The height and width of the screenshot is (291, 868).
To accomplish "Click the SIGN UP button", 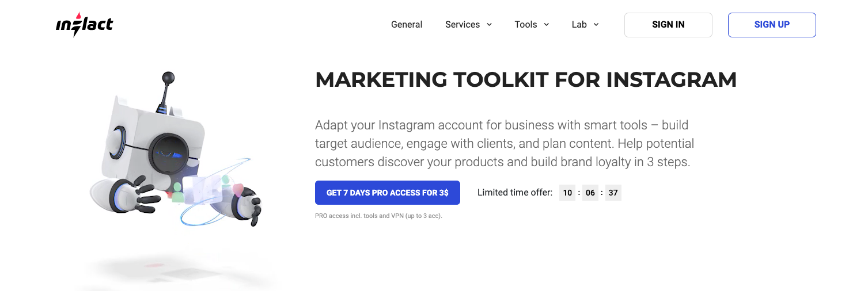I will (x=772, y=25).
